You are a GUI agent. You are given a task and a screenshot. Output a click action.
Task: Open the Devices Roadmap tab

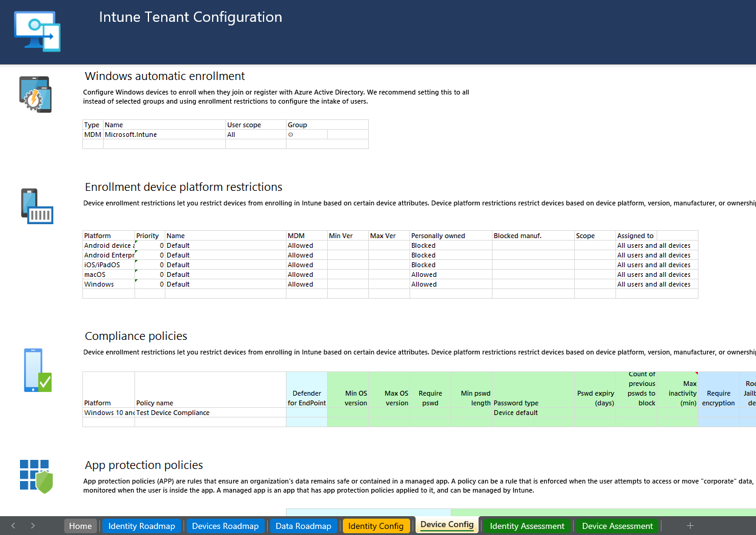pos(225,525)
